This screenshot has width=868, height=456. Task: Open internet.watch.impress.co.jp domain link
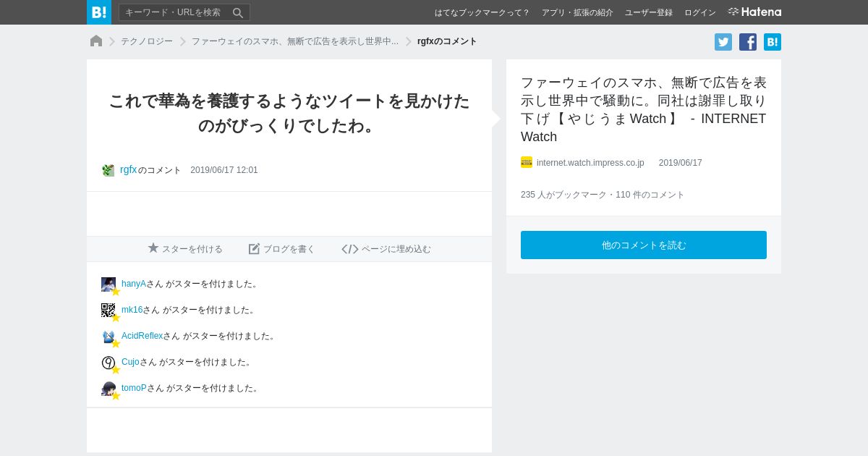(x=590, y=163)
